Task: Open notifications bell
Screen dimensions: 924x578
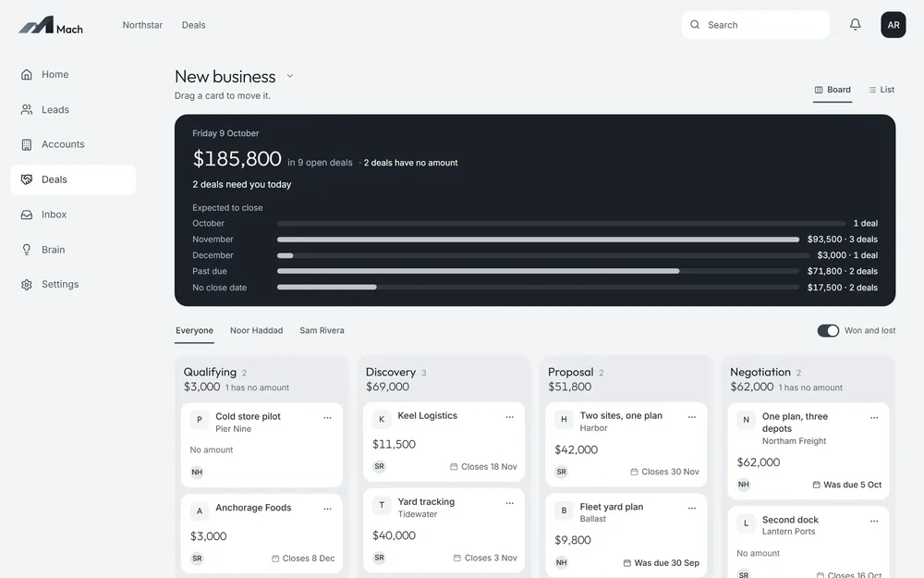Action: tap(855, 24)
